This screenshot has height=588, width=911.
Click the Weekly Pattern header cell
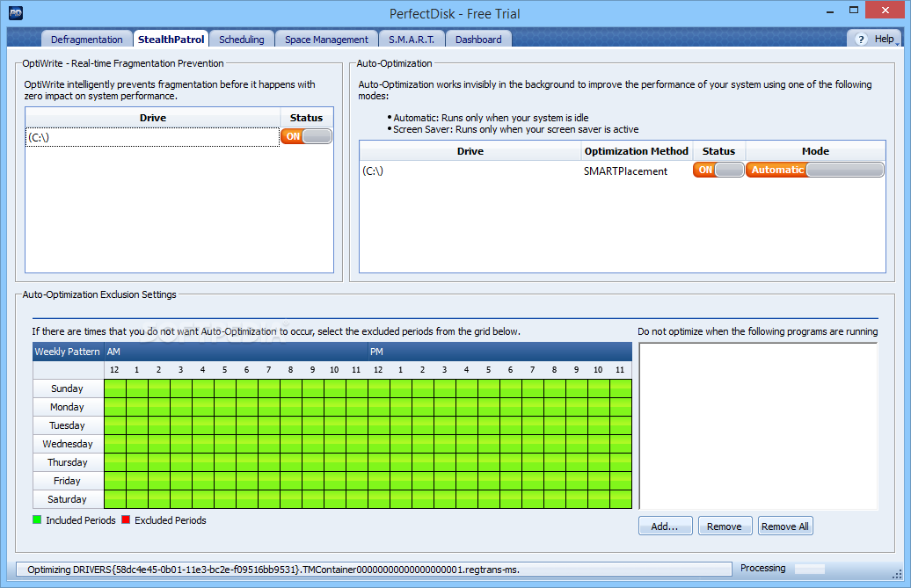(x=68, y=352)
